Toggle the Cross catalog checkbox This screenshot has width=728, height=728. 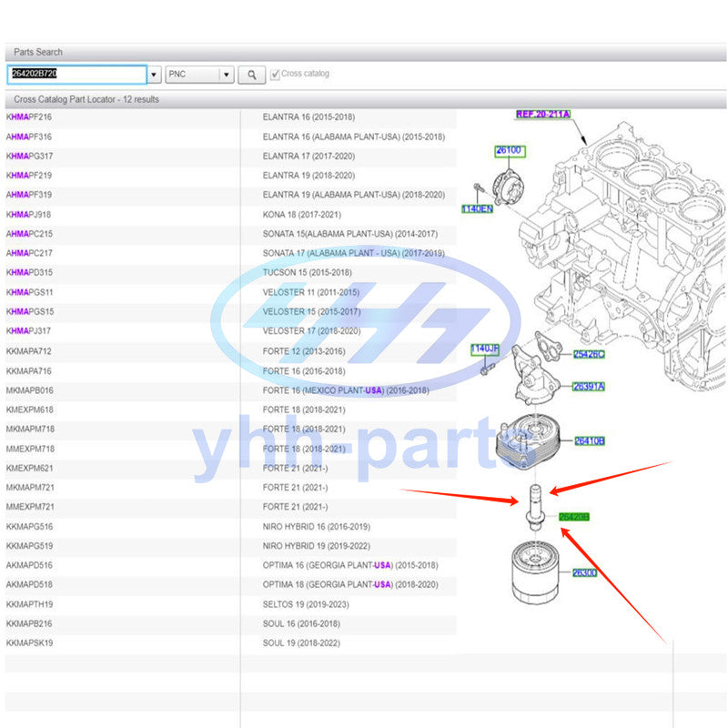click(x=275, y=75)
